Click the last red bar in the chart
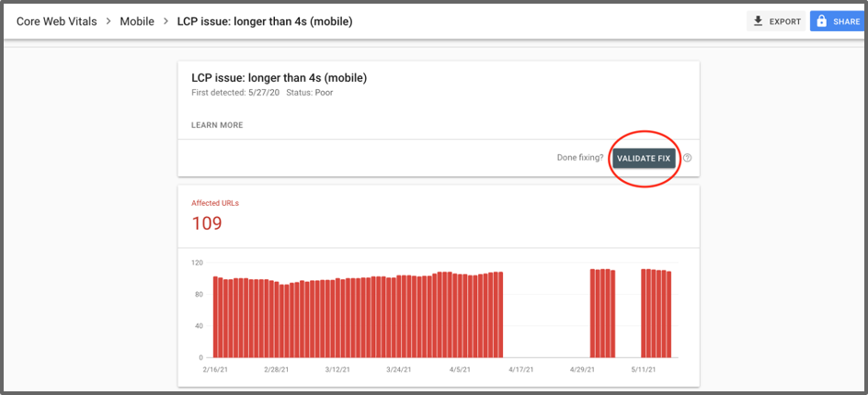Screen dimensions: 868x395 668,314
